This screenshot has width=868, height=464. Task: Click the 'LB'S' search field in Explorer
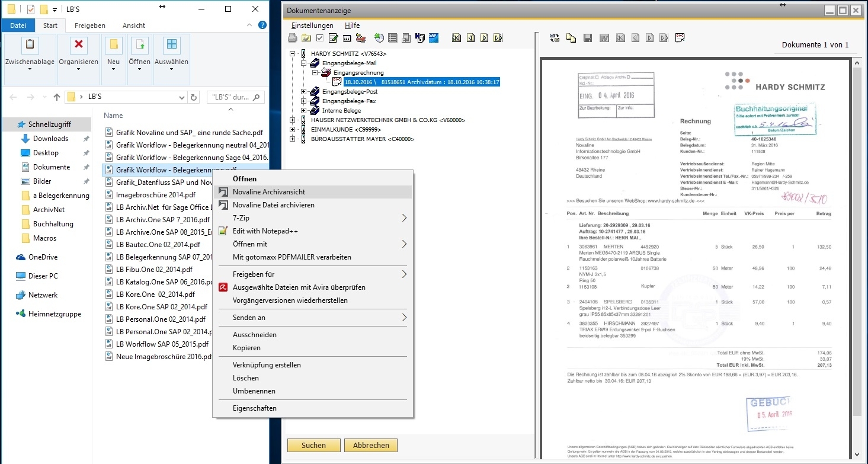(x=236, y=97)
